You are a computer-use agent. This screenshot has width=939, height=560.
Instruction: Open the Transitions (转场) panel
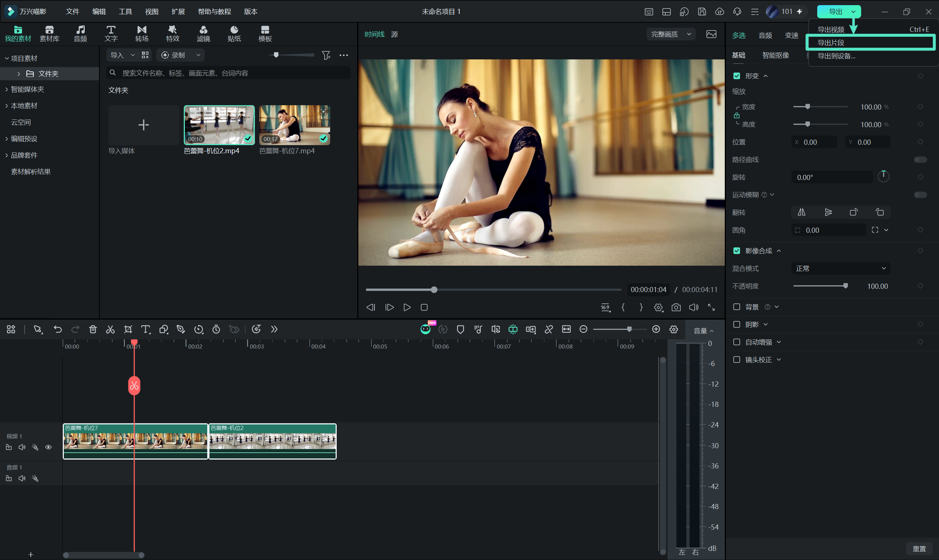point(142,34)
